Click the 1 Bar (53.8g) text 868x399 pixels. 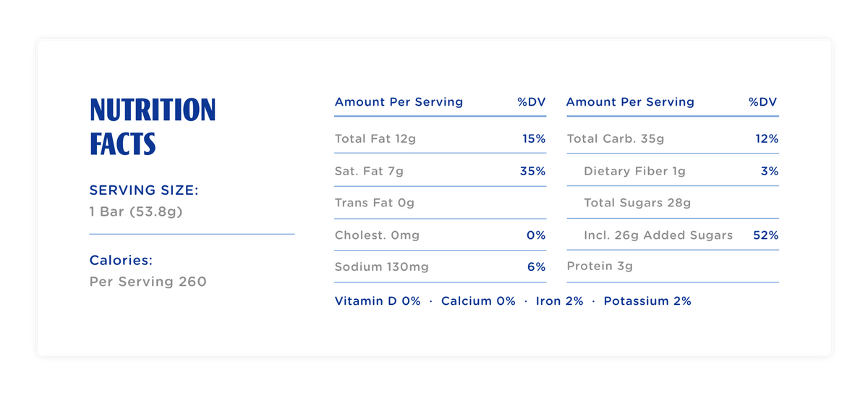pos(137,212)
